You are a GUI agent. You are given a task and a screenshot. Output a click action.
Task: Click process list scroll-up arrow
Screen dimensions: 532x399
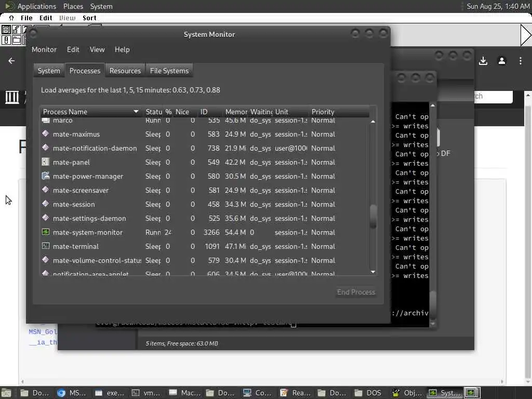pyautogui.click(x=373, y=122)
